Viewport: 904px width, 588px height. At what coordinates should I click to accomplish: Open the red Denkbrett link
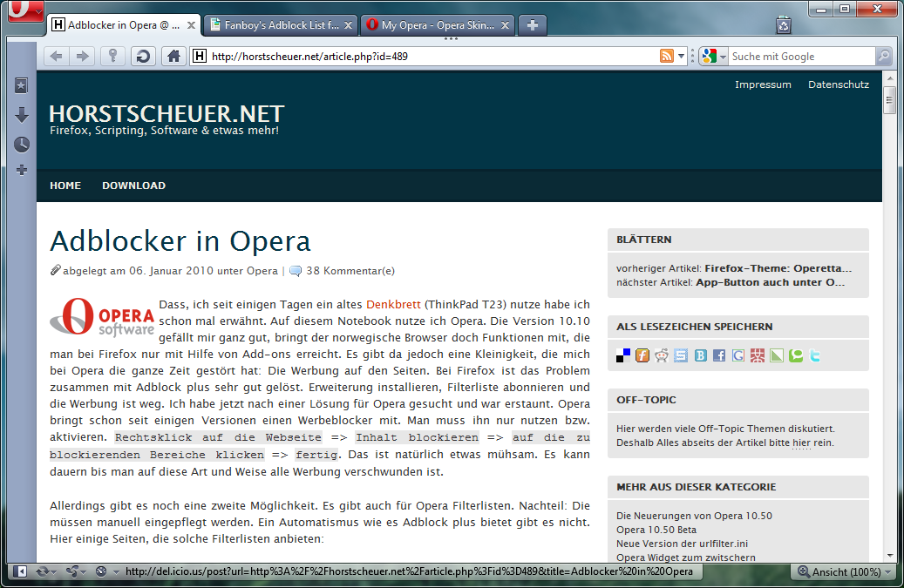coord(393,304)
